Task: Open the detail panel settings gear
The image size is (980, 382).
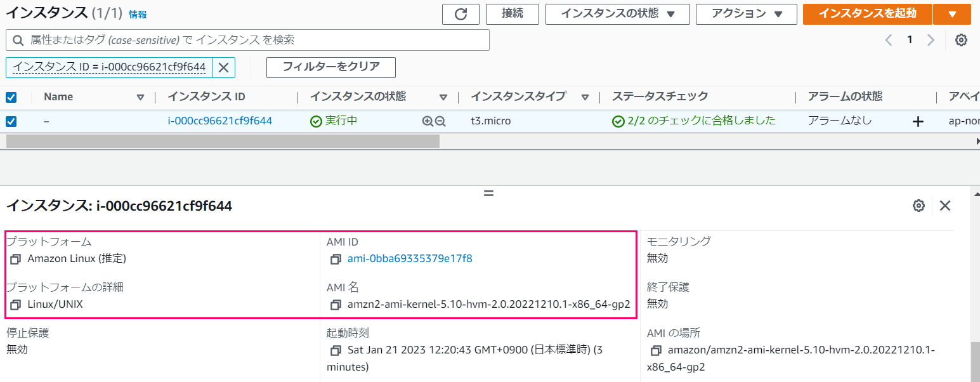Action: (918, 206)
